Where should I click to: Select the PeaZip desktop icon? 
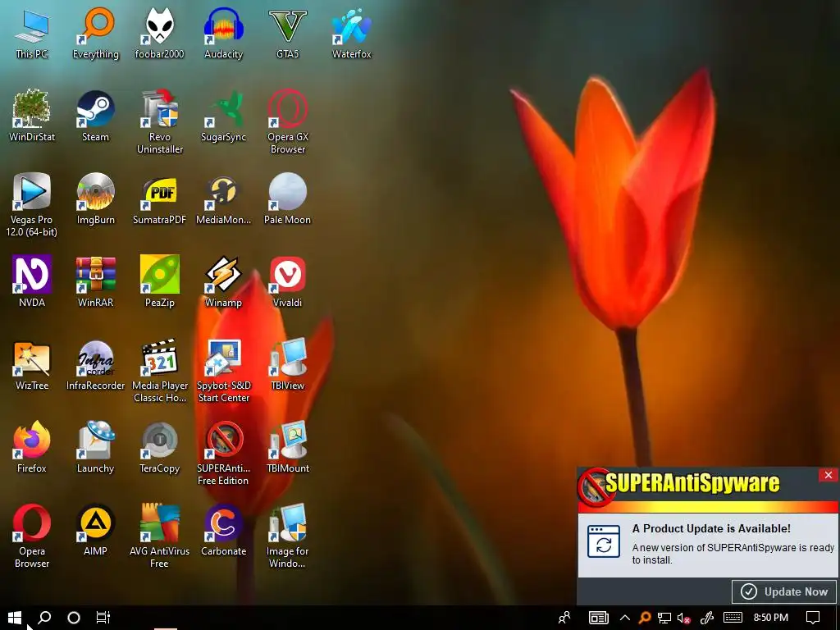[159, 281]
